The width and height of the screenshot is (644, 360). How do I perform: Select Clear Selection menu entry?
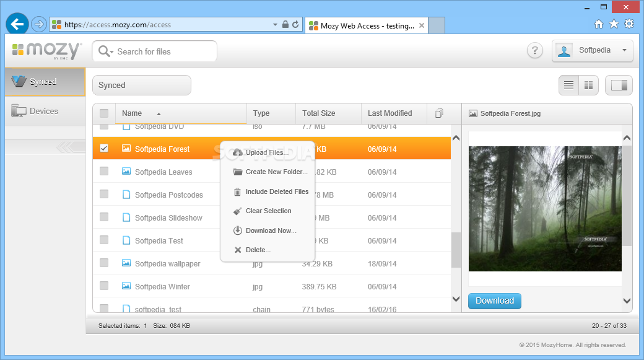(268, 211)
